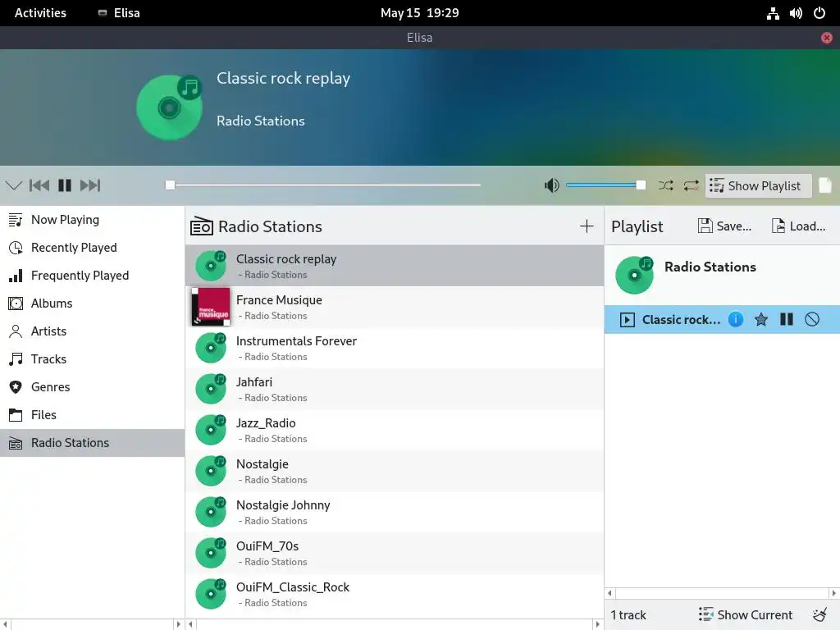Open the system volume indicator

tap(796, 13)
